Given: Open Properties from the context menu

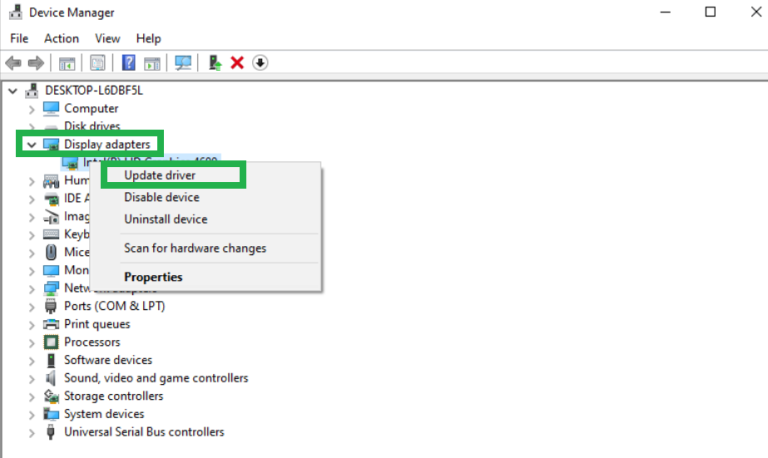Looking at the screenshot, I should click(153, 277).
